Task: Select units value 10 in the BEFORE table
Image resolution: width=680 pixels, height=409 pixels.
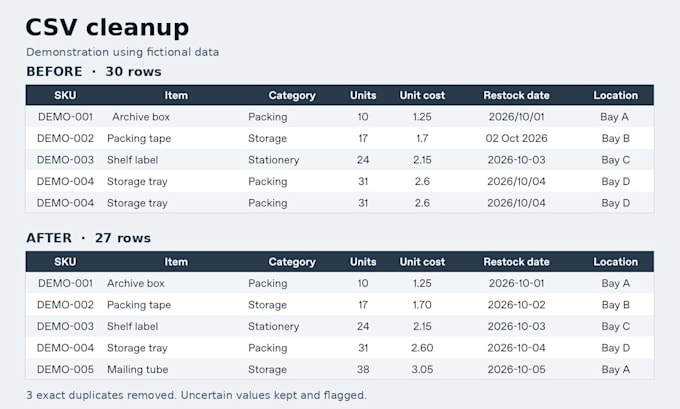Action: click(x=363, y=117)
